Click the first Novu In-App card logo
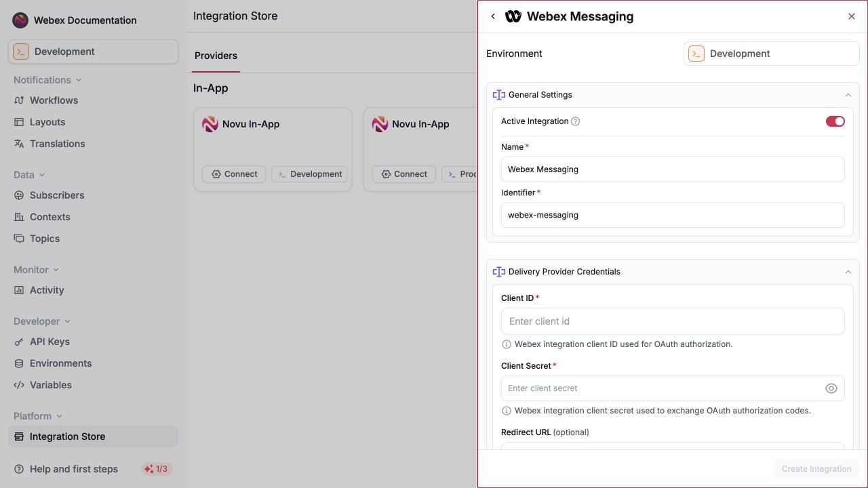 [x=210, y=124]
